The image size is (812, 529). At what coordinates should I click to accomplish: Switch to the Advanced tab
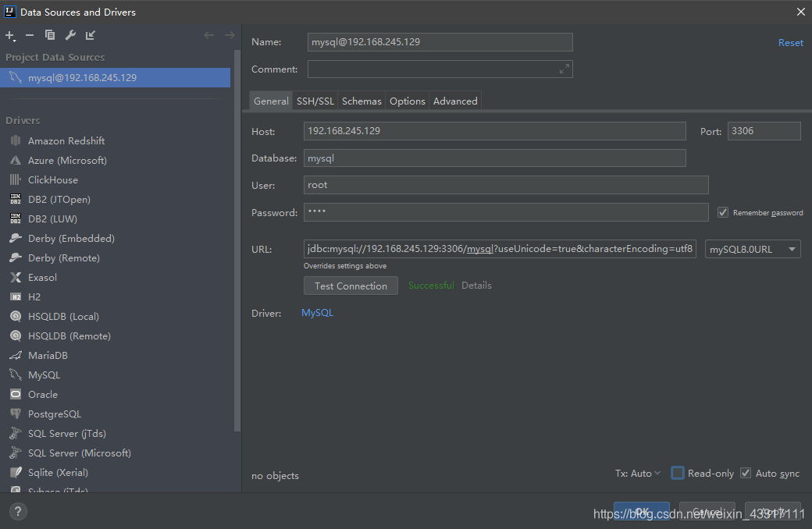tap(455, 101)
